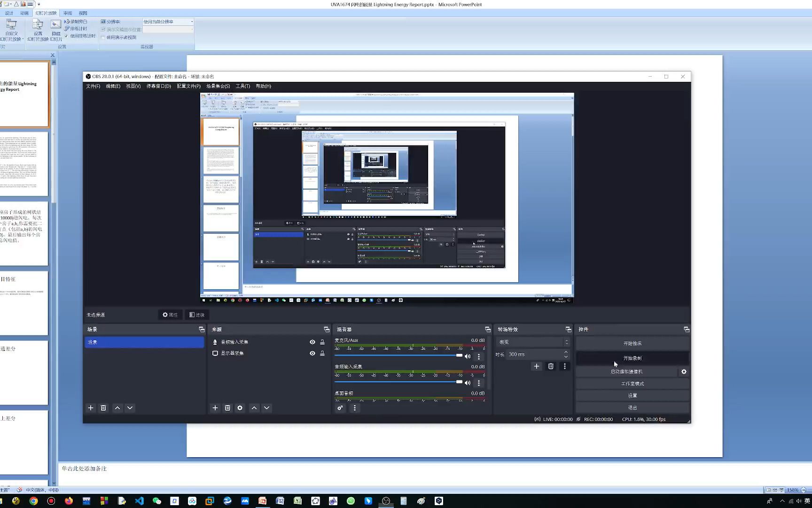This screenshot has height=508, width=812.
Task: Add a new source in Sources panel
Action: pyautogui.click(x=215, y=408)
